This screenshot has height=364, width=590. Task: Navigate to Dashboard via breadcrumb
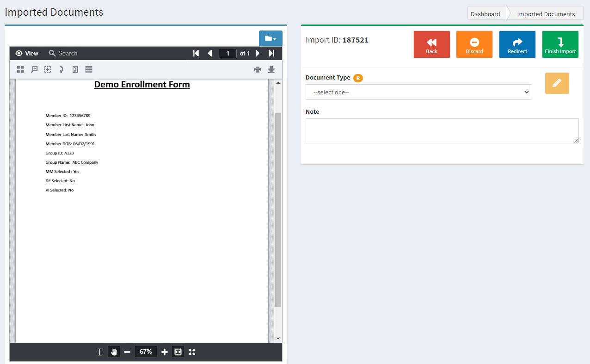pos(486,13)
